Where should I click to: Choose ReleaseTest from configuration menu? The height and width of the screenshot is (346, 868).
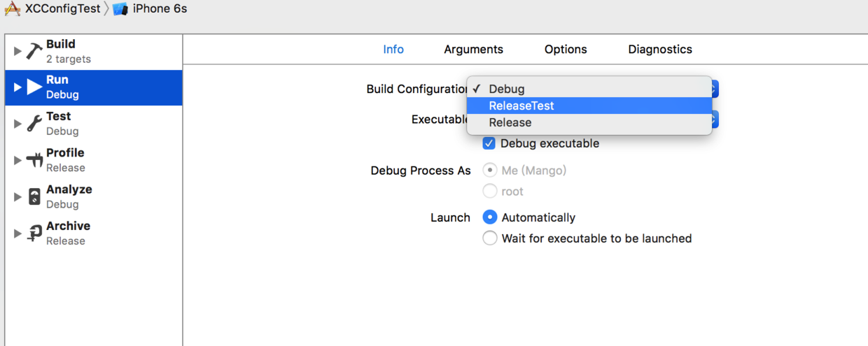(521, 106)
